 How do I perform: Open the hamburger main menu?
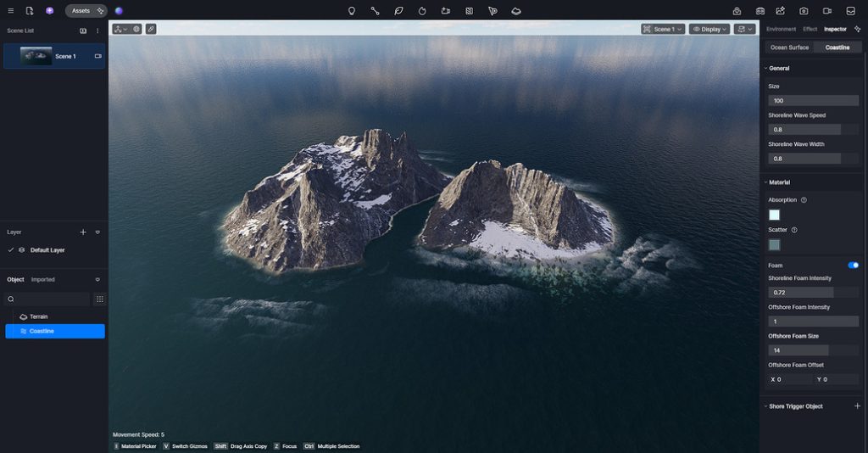click(10, 11)
